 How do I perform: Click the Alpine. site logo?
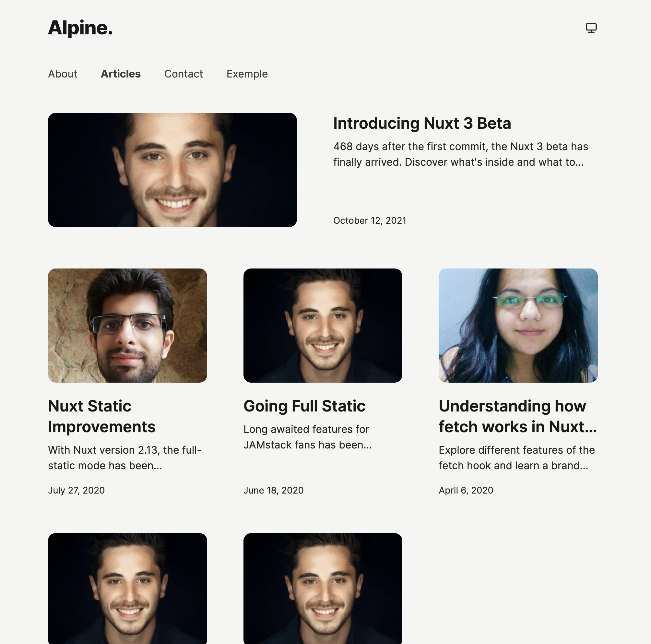[80, 28]
